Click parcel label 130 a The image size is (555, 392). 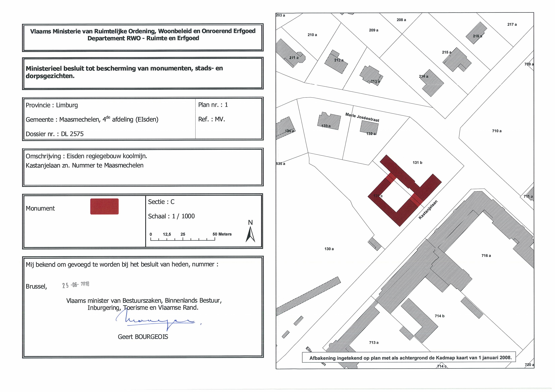pyautogui.click(x=329, y=249)
